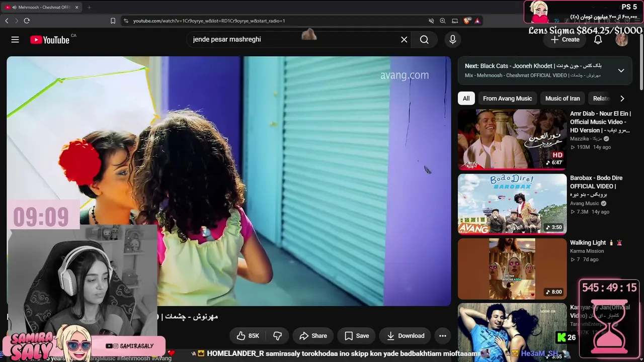Open the Avang Music channel name
Viewport: 644px width, 362px height.
click(x=585, y=204)
